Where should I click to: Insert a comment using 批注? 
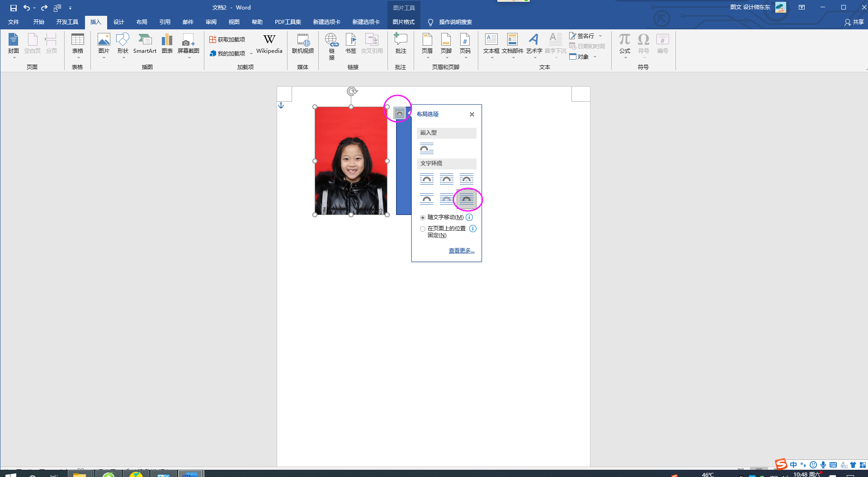click(x=401, y=43)
